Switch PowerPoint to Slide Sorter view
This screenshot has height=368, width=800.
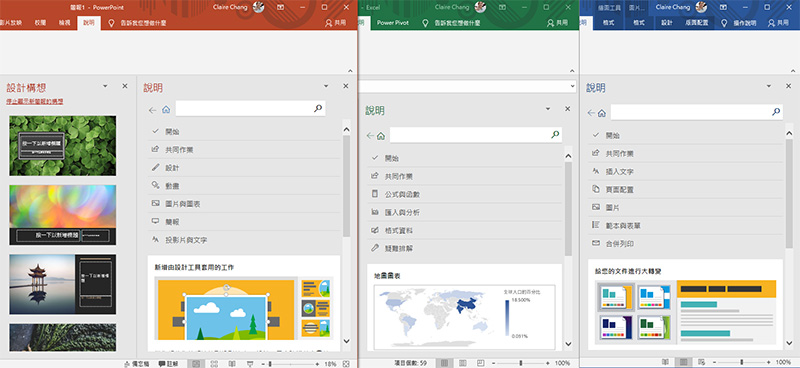coord(214,364)
